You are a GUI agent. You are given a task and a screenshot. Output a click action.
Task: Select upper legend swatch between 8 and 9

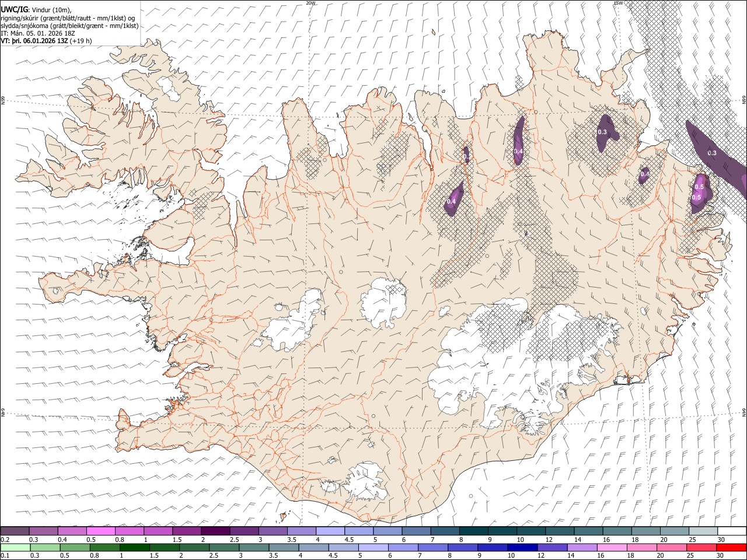473,531
